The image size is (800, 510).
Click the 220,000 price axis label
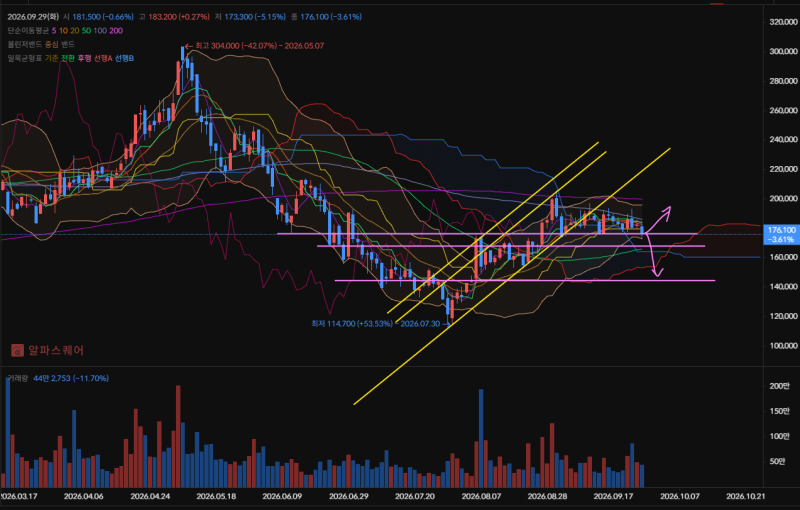[x=783, y=169]
